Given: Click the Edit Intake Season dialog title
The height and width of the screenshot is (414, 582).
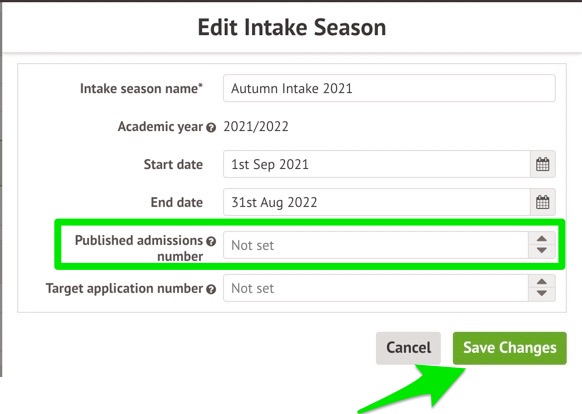Looking at the screenshot, I should click(292, 27).
